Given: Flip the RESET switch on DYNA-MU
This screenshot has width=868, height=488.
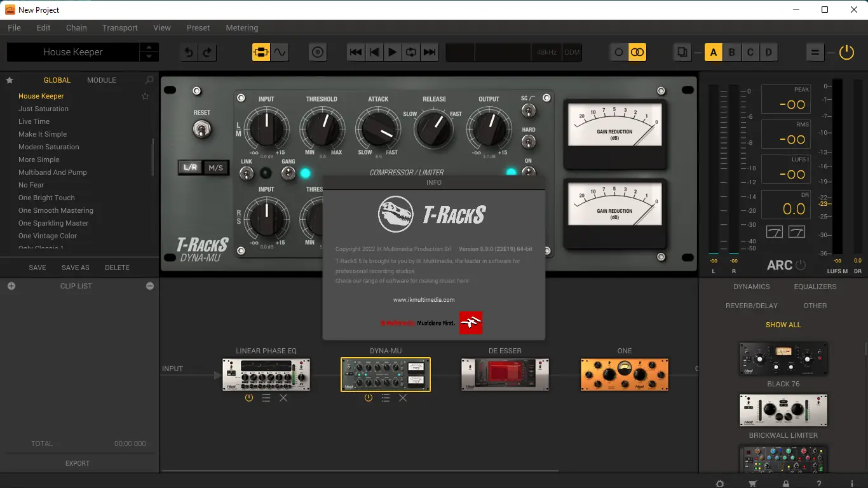Looking at the screenshot, I should coord(201,130).
